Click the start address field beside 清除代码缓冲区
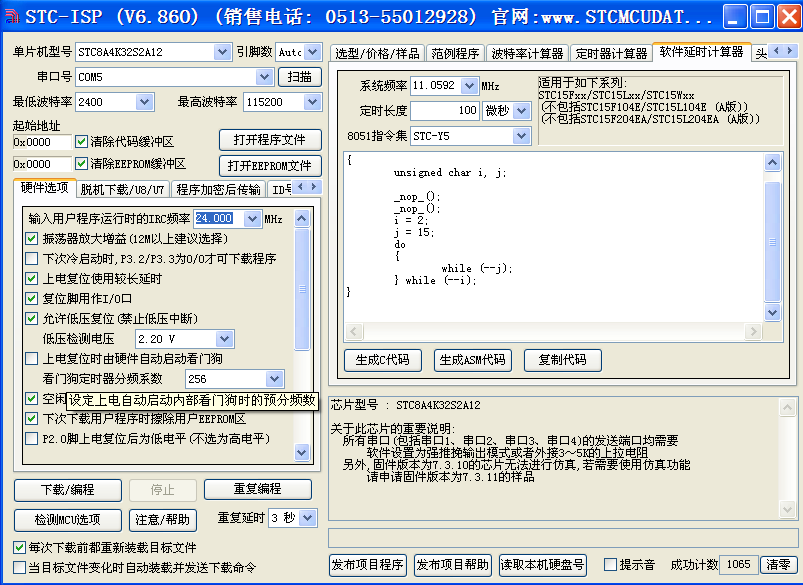The width and height of the screenshot is (803, 585). click(x=42, y=142)
